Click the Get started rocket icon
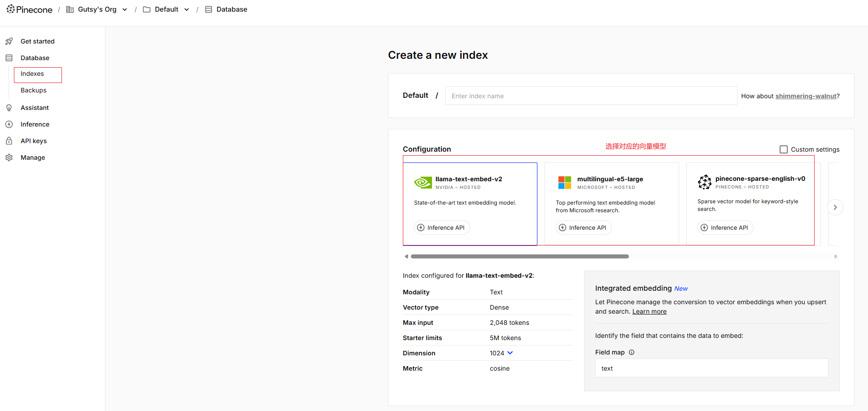 pyautogui.click(x=9, y=41)
